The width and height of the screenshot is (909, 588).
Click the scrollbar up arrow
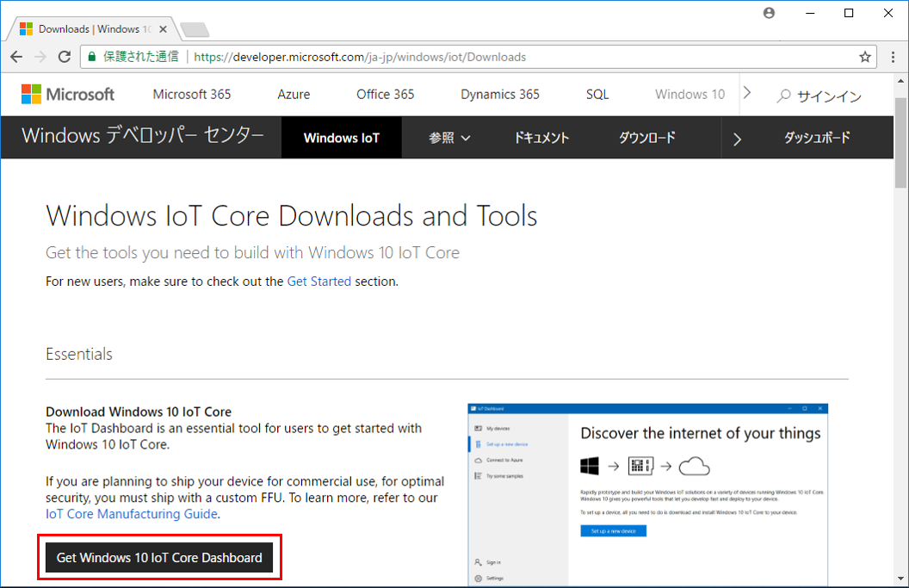900,81
